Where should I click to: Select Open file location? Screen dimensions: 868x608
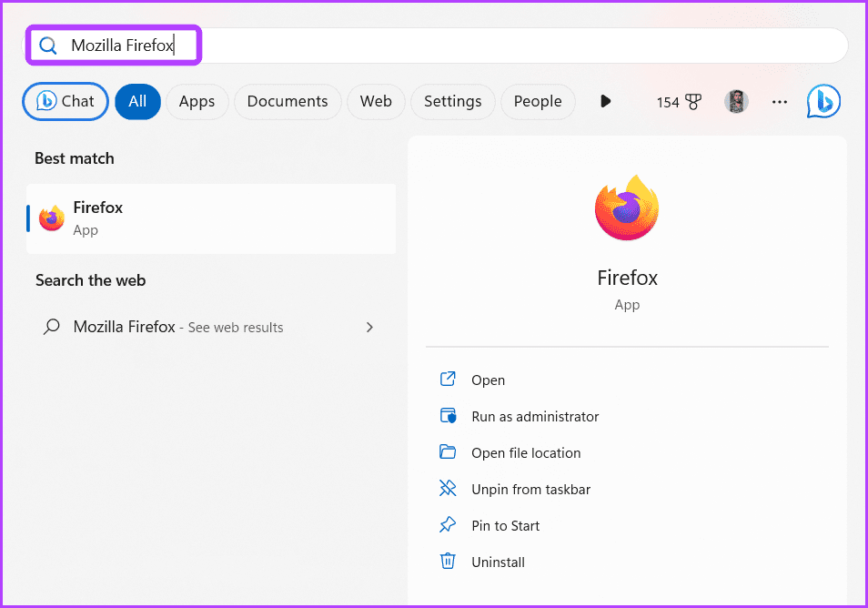[x=526, y=453]
